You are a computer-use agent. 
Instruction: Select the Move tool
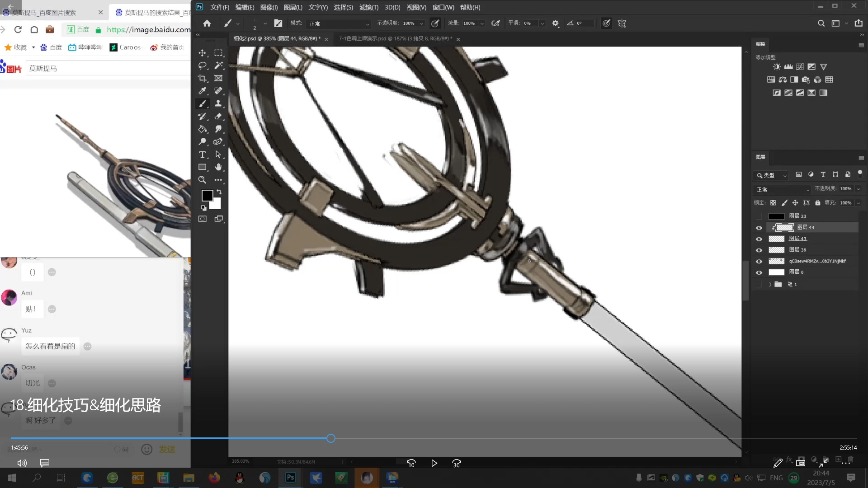(x=202, y=53)
